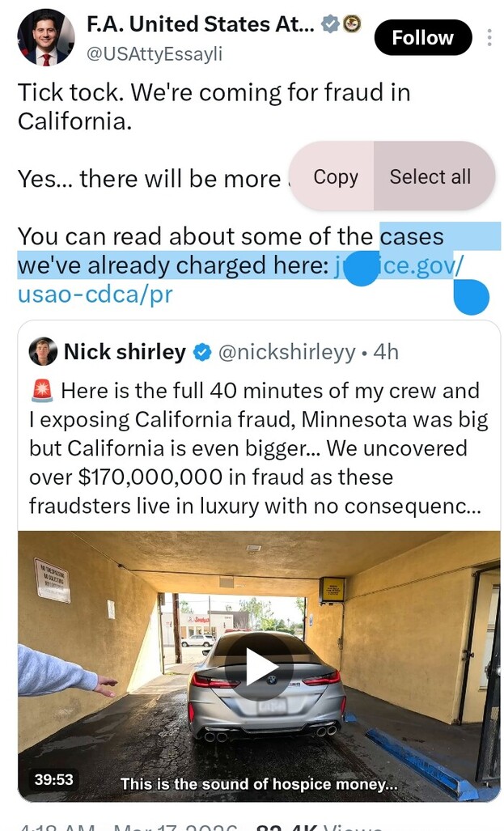This screenshot has height=831, width=504.
Task: Click the Follow button
Action: [x=422, y=37]
